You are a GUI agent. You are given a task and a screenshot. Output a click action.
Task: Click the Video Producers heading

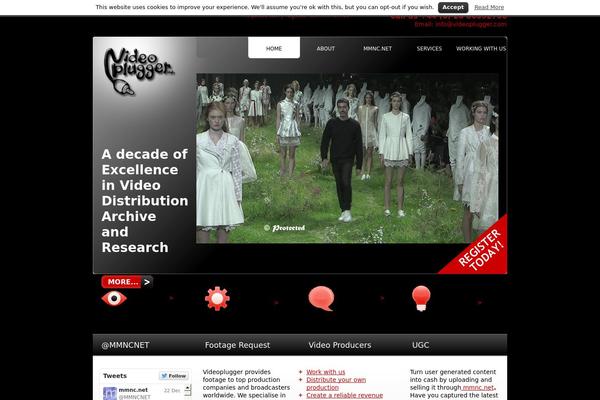[x=340, y=345]
